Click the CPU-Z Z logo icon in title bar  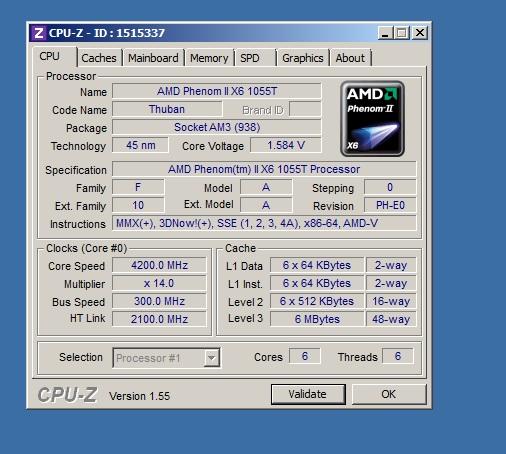point(39,33)
